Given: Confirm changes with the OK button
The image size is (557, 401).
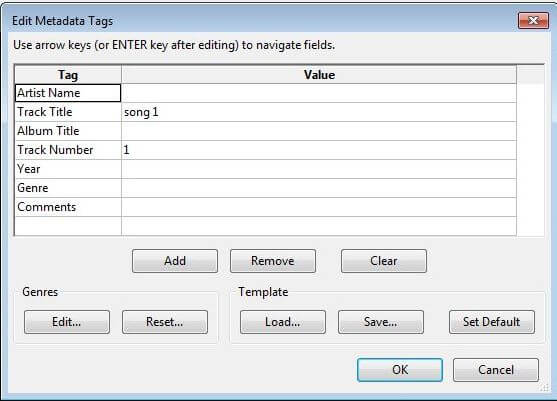Looking at the screenshot, I should (x=400, y=370).
